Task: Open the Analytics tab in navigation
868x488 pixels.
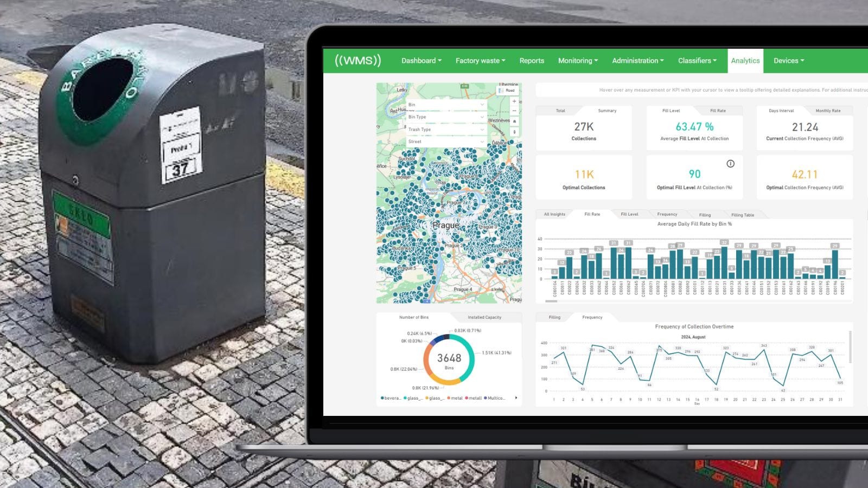Action: (x=745, y=61)
